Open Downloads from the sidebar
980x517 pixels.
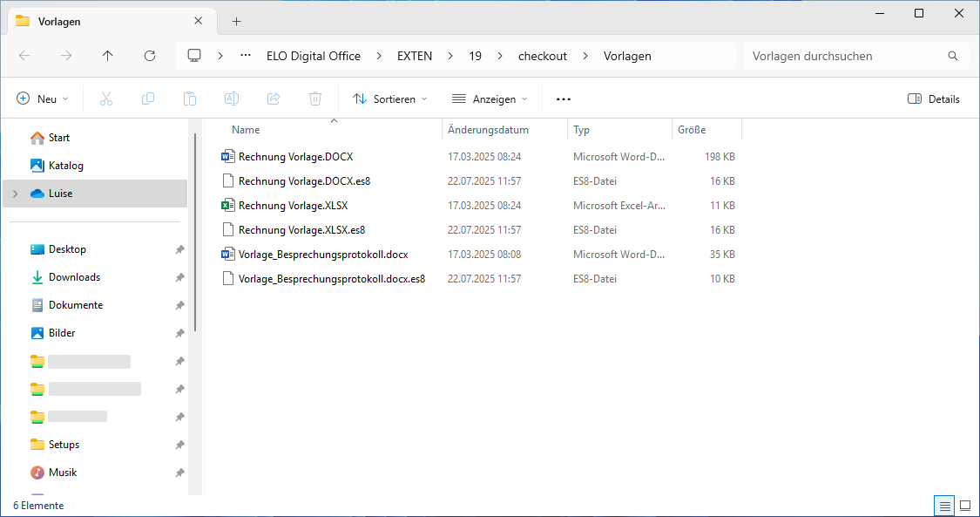tap(77, 276)
